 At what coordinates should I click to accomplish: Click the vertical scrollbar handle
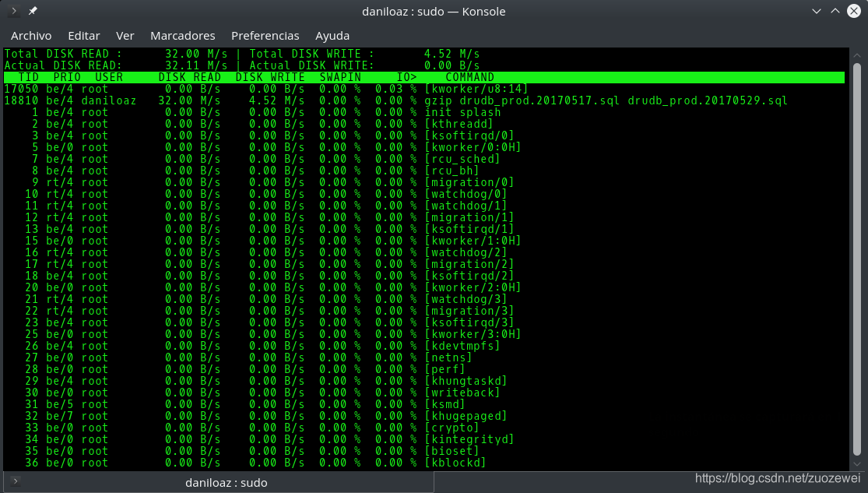[857, 260]
